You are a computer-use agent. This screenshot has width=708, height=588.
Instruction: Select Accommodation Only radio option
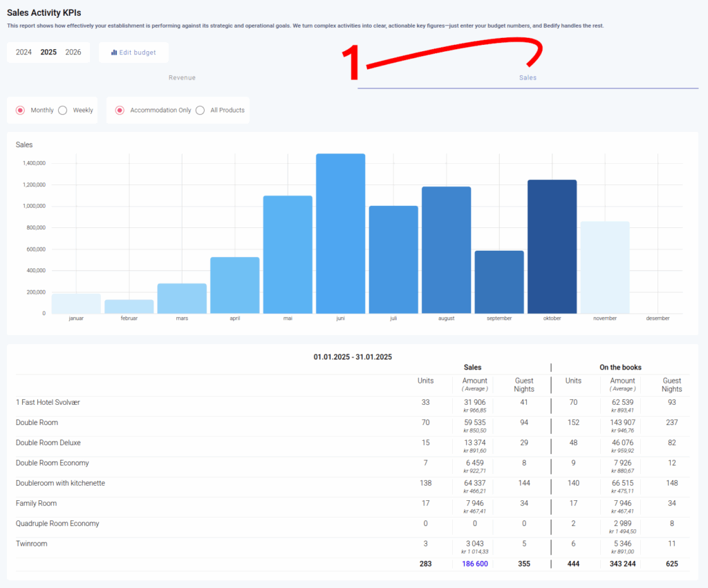[x=120, y=111]
